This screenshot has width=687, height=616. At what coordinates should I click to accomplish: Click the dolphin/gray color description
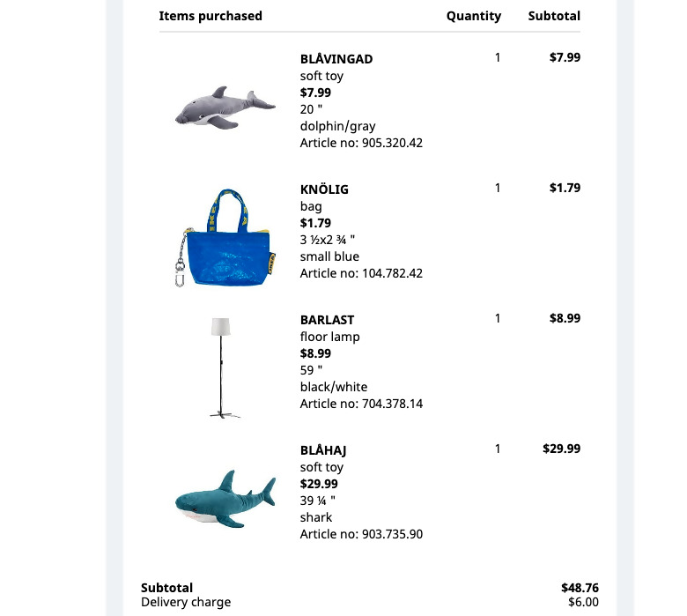click(337, 126)
